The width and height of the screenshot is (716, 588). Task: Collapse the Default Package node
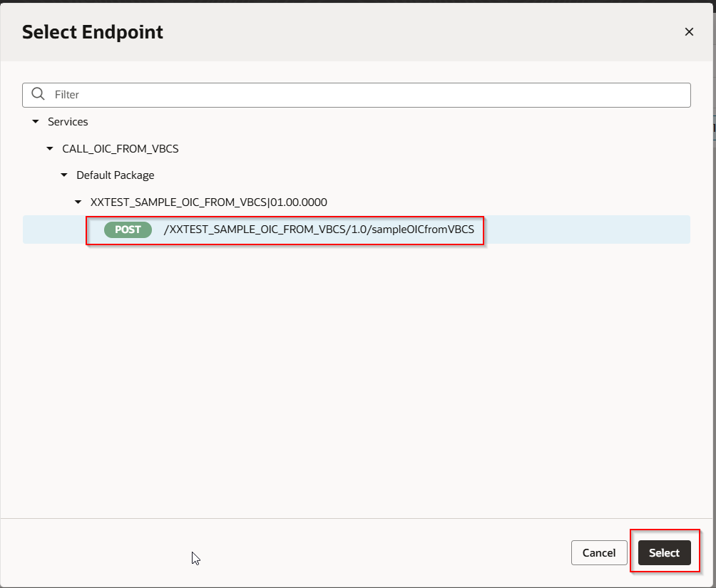coord(63,175)
